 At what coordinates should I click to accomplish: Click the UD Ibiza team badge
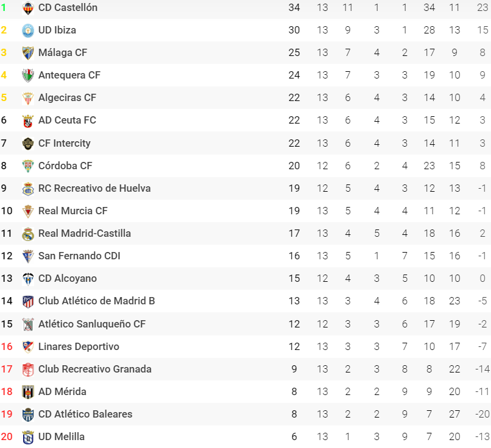click(x=28, y=30)
